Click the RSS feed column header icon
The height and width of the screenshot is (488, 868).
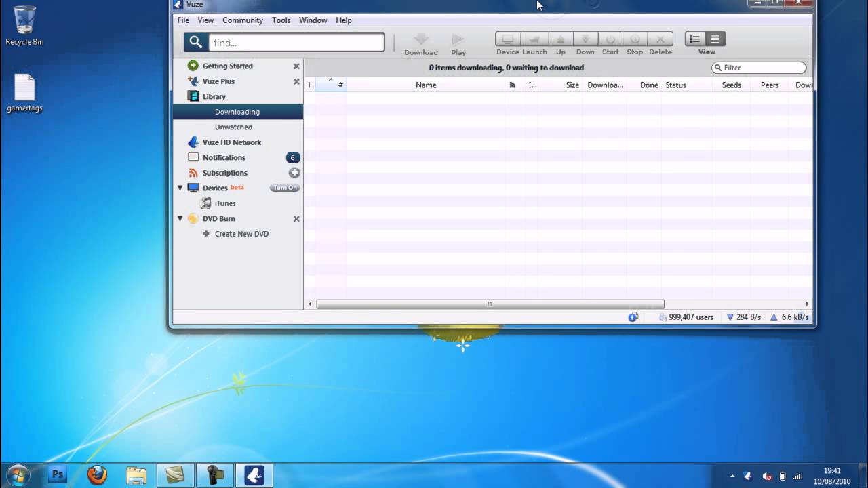point(513,85)
